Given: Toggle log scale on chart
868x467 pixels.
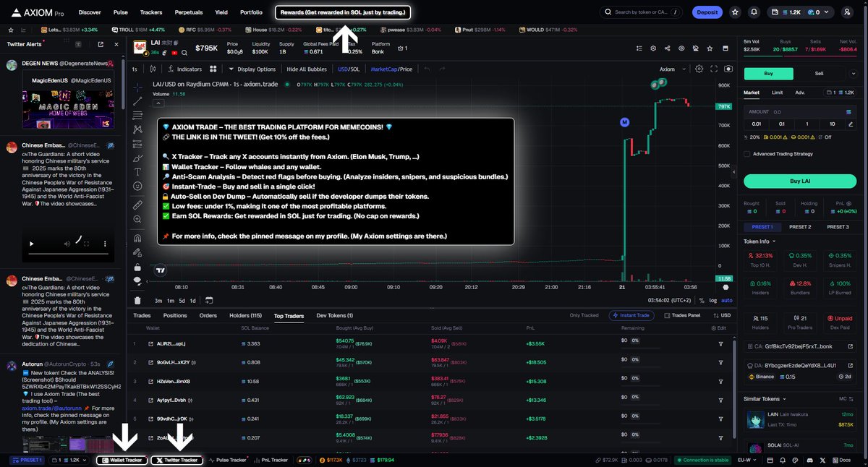Looking at the screenshot, I should pyautogui.click(x=712, y=300).
